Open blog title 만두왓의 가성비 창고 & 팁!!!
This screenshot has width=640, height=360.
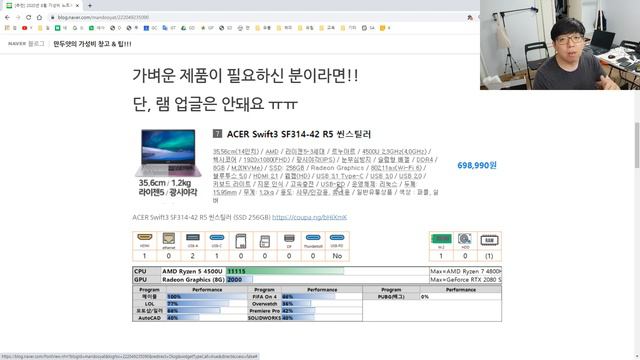pos(92,44)
